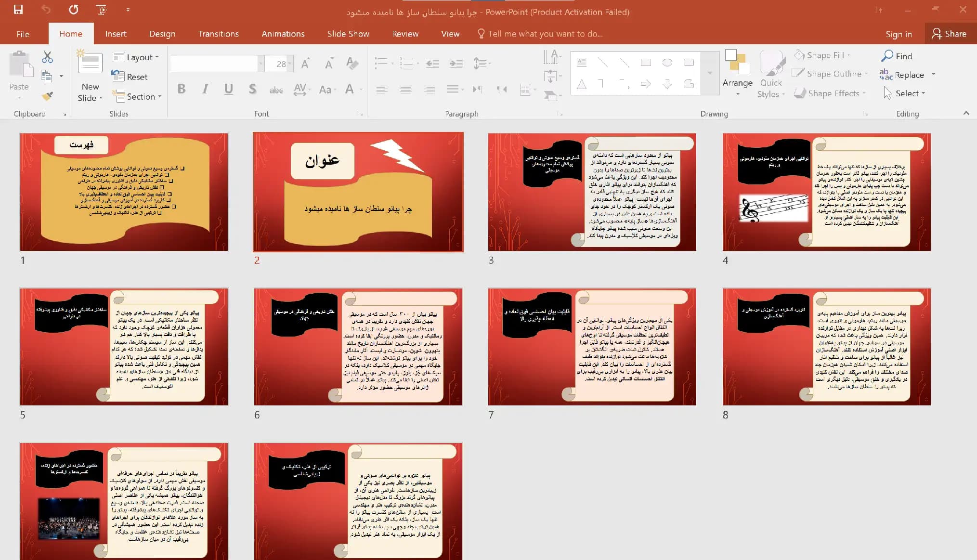Click the Decrease Font Size icon
Screen dimensions: 977x560
(329, 64)
